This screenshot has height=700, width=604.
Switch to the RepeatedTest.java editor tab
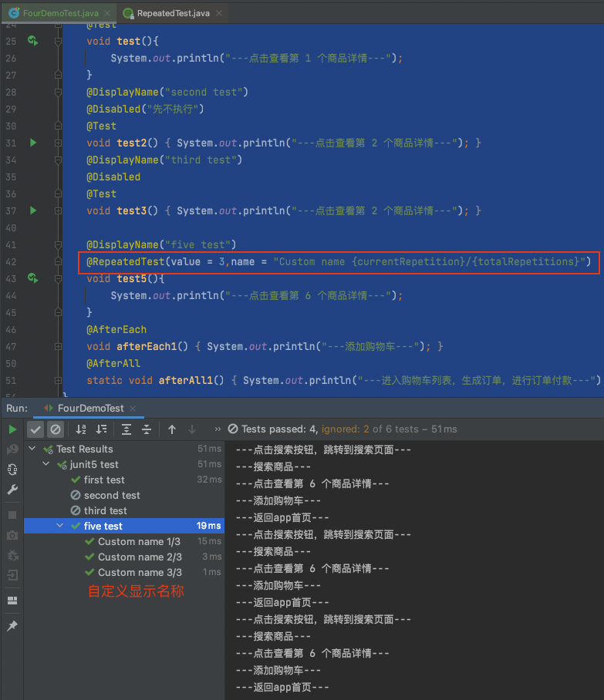click(173, 13)
